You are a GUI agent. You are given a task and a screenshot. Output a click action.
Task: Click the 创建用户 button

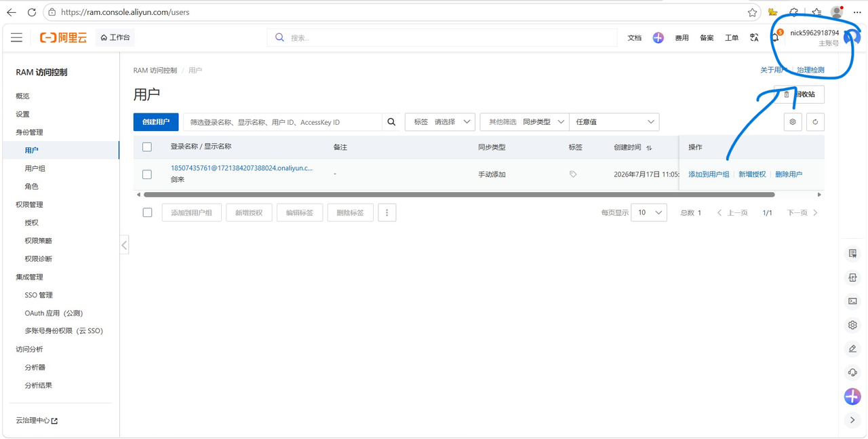(156, 122)
